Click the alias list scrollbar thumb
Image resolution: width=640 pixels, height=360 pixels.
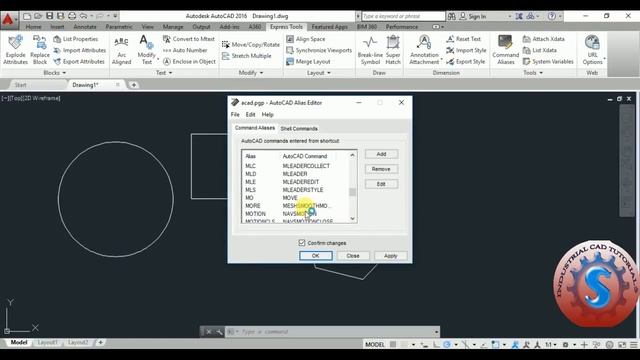click(x=353, y=192)
